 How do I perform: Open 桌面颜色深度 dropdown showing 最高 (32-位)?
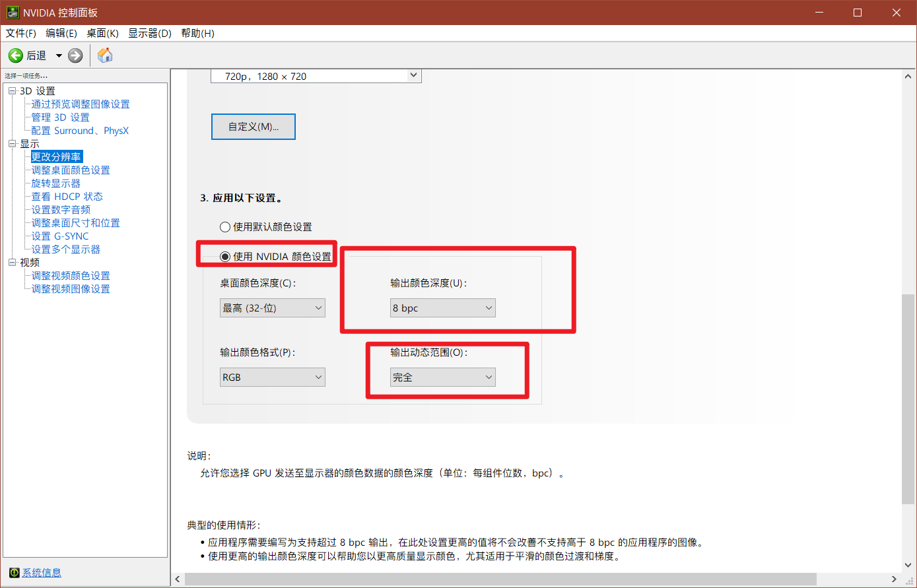pos(273,308)
